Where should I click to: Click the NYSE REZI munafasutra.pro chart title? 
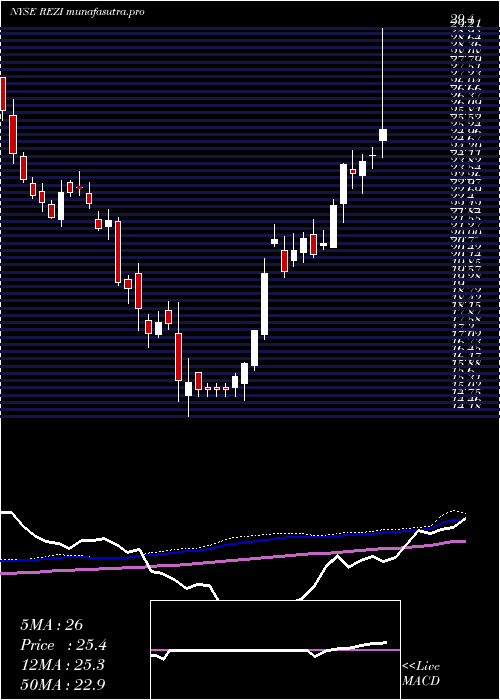tap(77, 12)
